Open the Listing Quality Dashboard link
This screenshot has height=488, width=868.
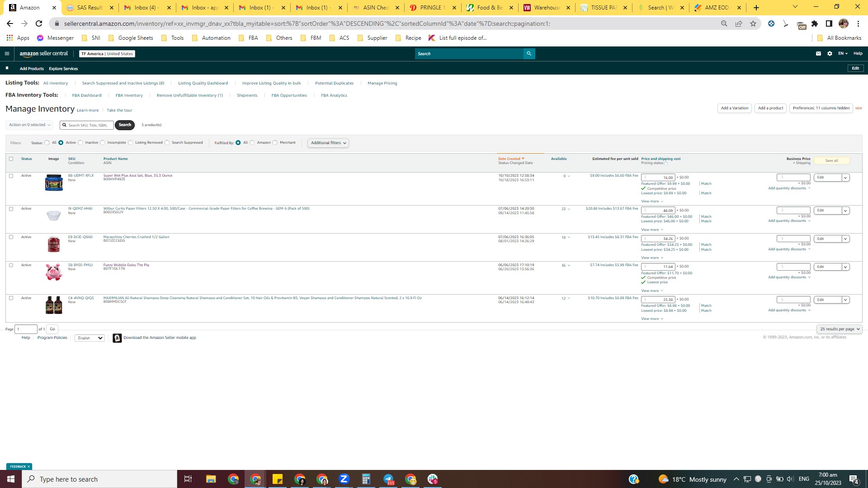(x=203, y=83)
